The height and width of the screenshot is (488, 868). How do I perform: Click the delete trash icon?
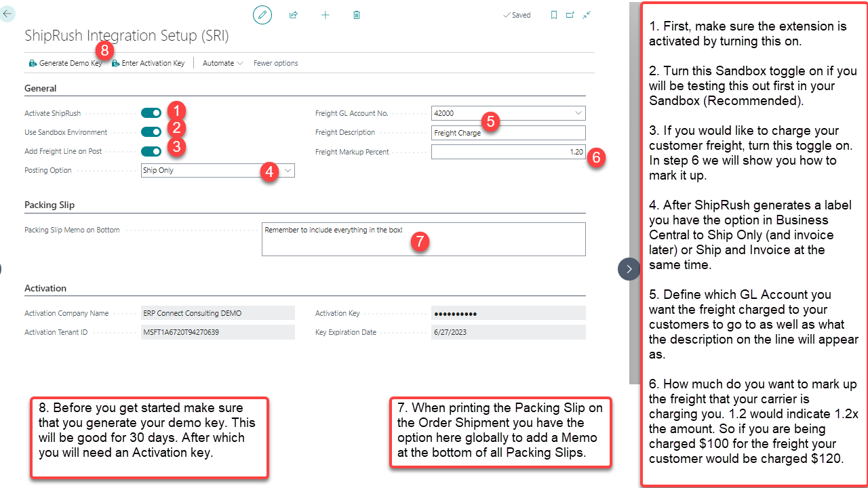tap(357, 14)
